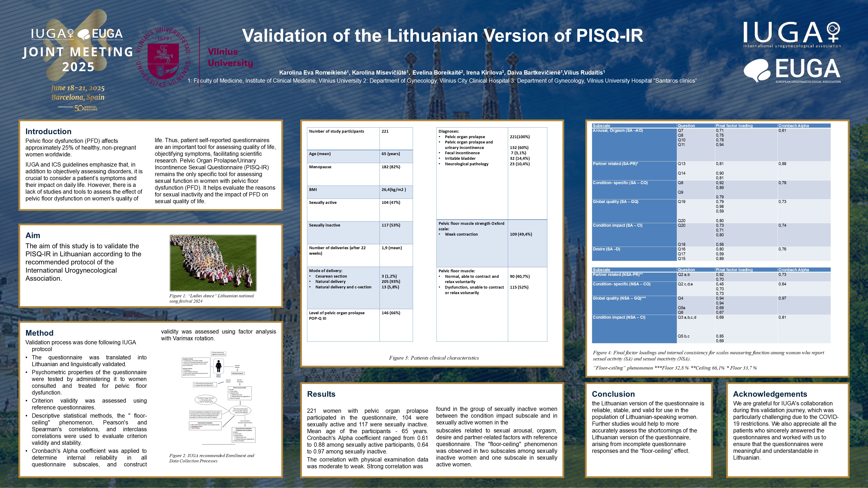This screenshot has width=868, height=488.
Task: Click the 'Diagnoses:' label in the right table
Action: (x=448, y=131)
